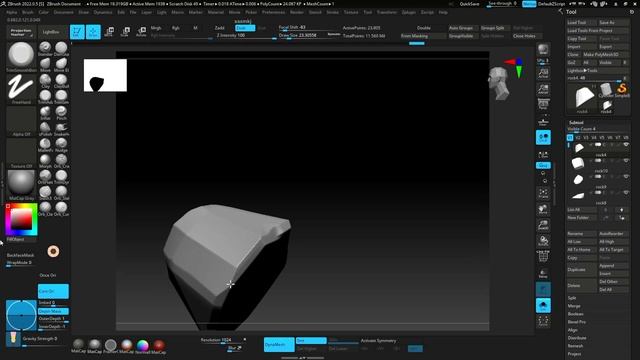Click the Duplicate subtool button
640x360 pixels.
[582, 270]
